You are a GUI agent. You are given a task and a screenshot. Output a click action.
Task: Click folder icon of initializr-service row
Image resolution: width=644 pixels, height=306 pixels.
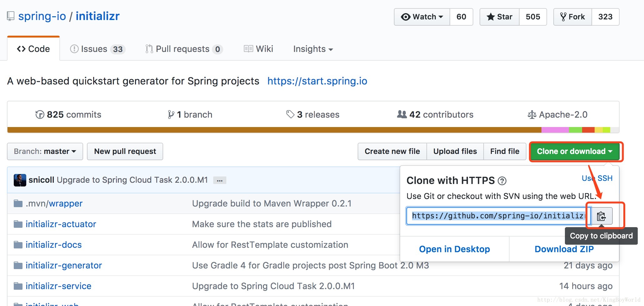point(18,286)
